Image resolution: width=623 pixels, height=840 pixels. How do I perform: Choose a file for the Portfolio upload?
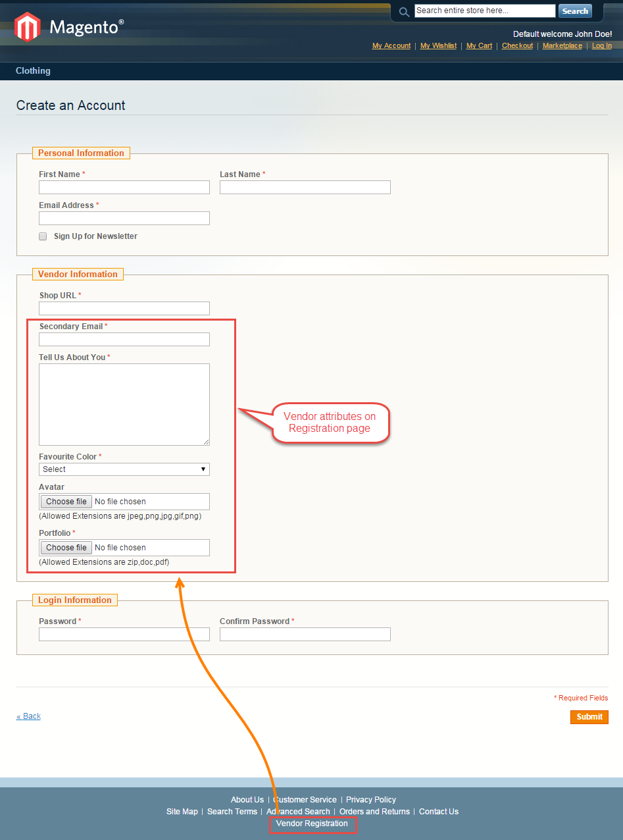(65, 547)
